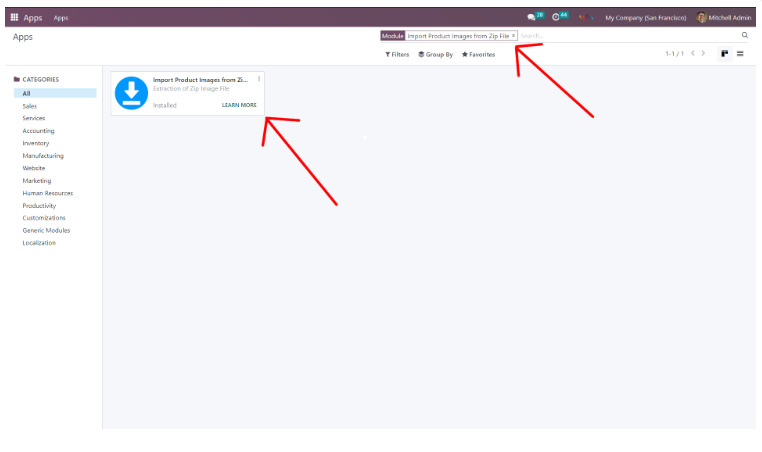Expand the Filters dropdown
The width and height of the screenshot is (762, 452).
click(x=397, y=54)
